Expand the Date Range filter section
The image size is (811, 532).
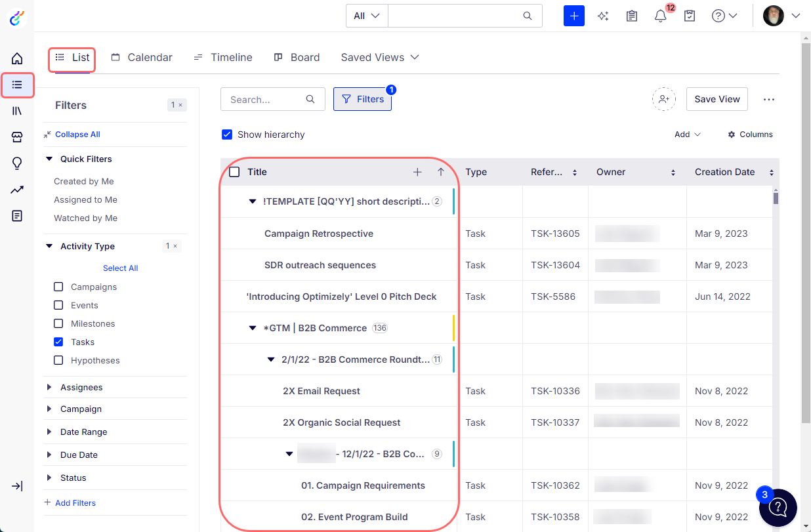(x=49, y=432)
